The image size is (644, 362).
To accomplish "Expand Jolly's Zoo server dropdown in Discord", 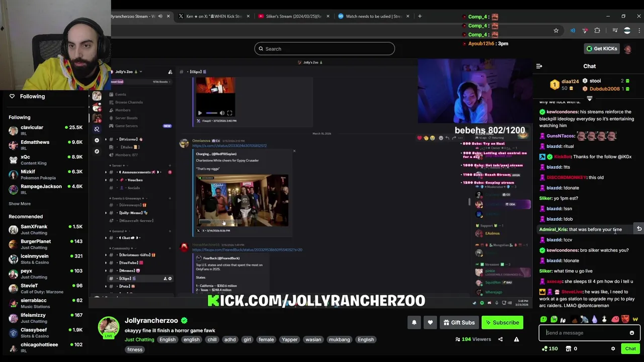I will coord(141,72).
